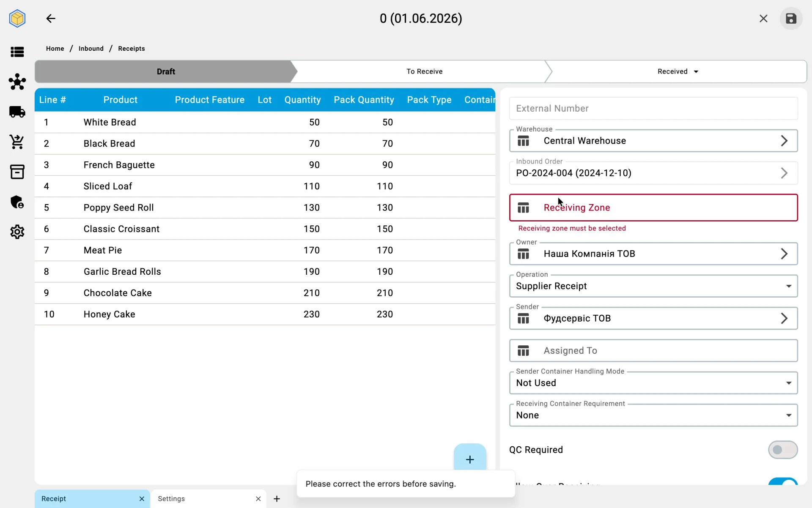Screen dimensions: 812x508
Task: Select the To Receive stage
Action: [x=424, y=71]
